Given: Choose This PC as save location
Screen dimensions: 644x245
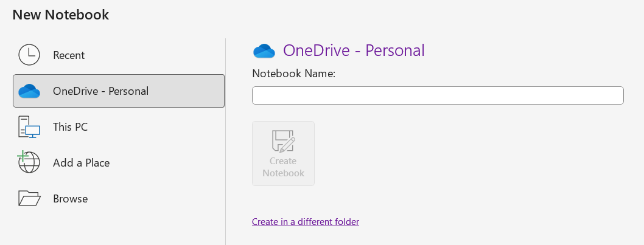Looking at the screenshot, I should [70, 127].
